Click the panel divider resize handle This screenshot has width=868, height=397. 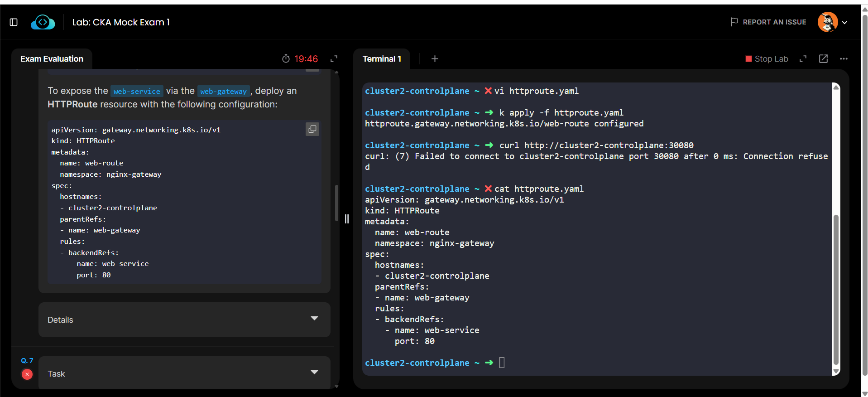pyautogui.click(x=347, y=219)
